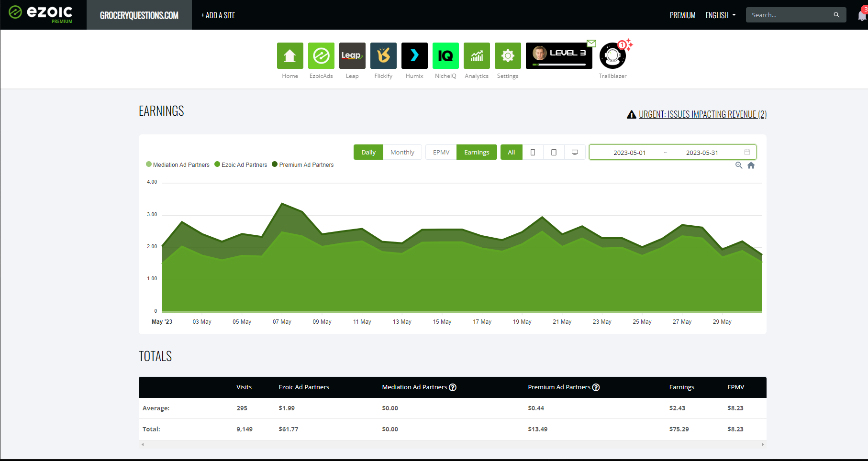Click total earnings value $75.29
This screenshot has width=868, height=461.
coord(679,429)
